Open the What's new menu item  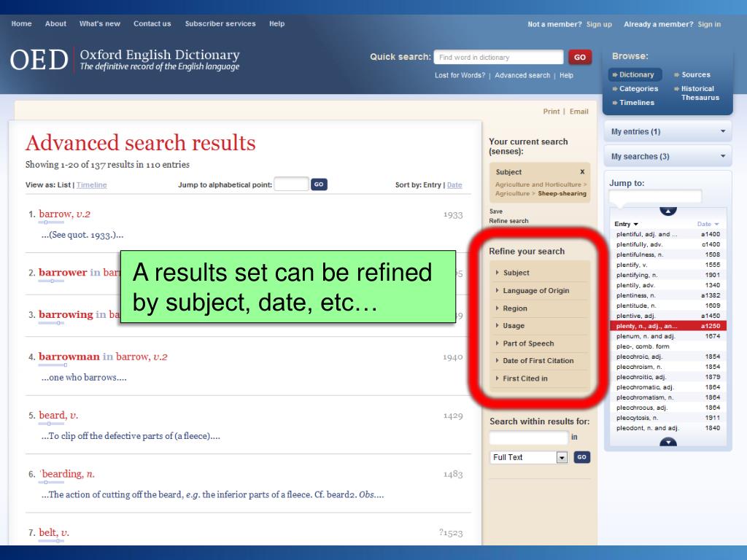(x=99, y=23)
